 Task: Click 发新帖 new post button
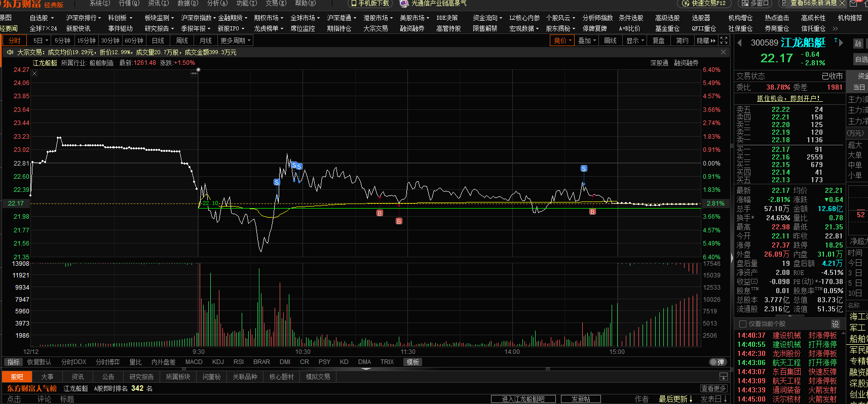(581, 399)
